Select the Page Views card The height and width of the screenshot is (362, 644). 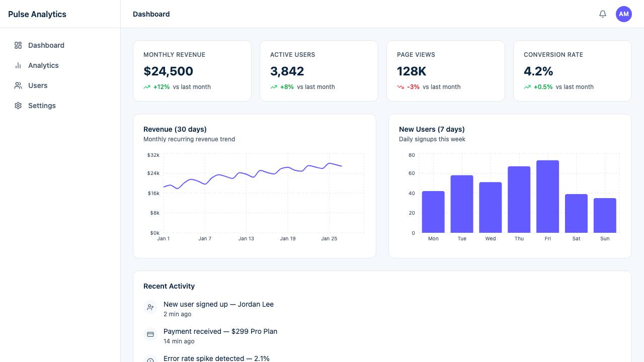point(446,71)
